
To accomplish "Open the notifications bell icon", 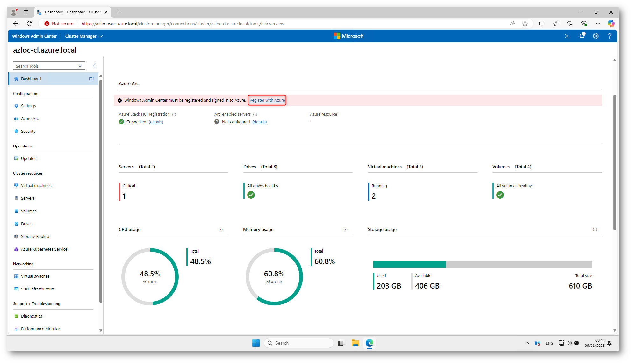I will click(582, 36).
